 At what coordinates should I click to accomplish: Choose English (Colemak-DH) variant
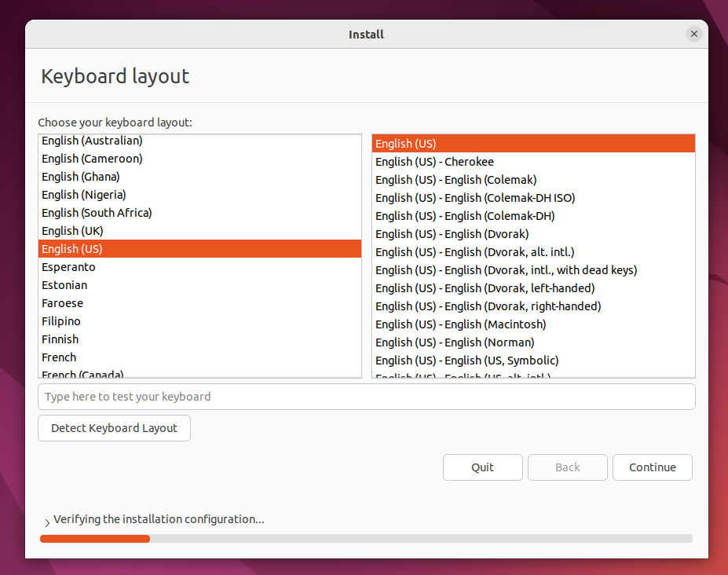[x=533, y=216]
